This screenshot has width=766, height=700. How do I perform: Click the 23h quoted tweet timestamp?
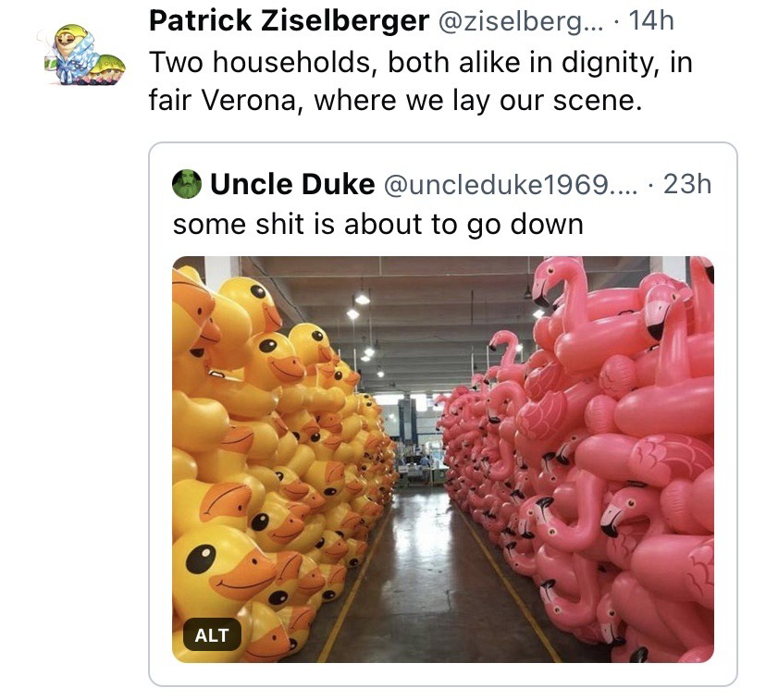click(x=687, y=184)
